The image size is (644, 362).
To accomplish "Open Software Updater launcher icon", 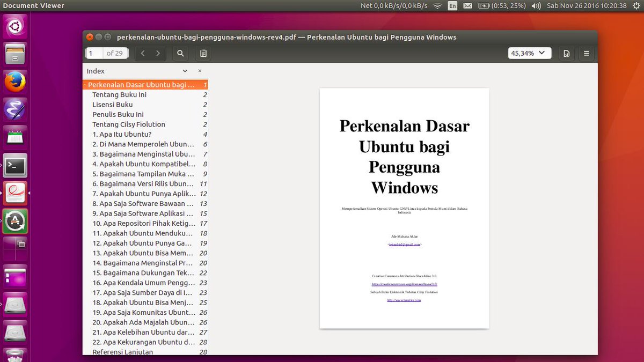I will [x=15, y=221].
